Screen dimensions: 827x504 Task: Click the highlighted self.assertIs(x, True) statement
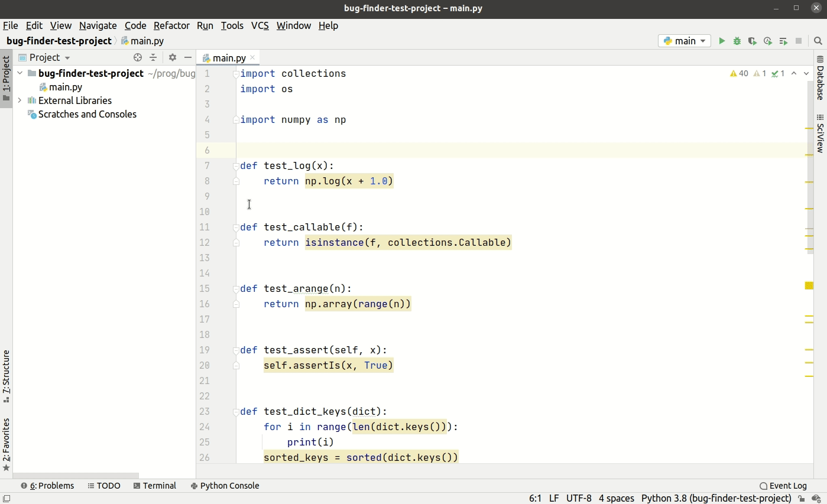point(328,365)
